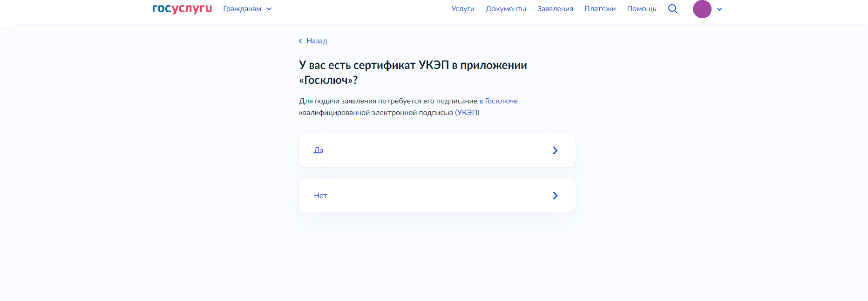
Task: Expand the profile menu chevron
Action: pyautogui.click(x=719, y=9)
